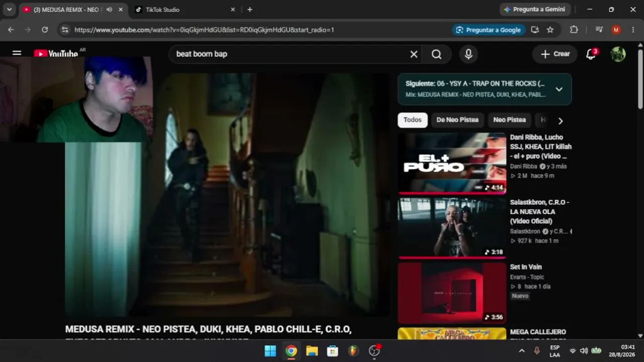Open 'el + puro' video title link
The width and height of the screenshot is (644, 362).
[541, 146]
